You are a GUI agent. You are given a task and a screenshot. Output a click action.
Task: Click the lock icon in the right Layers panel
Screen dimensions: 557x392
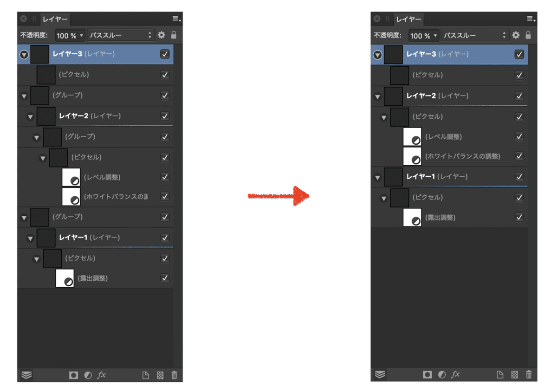528,35
